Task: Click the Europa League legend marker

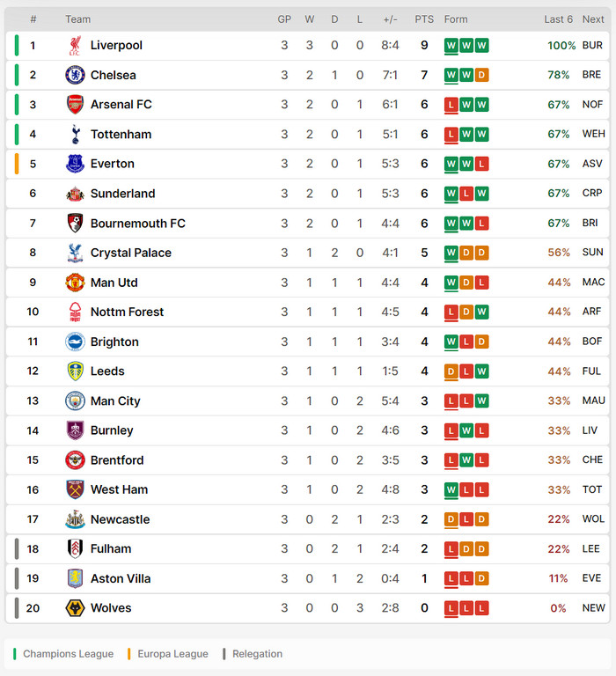Action: [x=128, y=654]
